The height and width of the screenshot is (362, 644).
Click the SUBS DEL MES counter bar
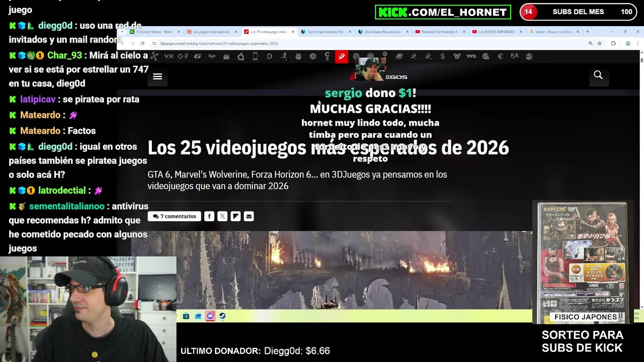point(579,12)
